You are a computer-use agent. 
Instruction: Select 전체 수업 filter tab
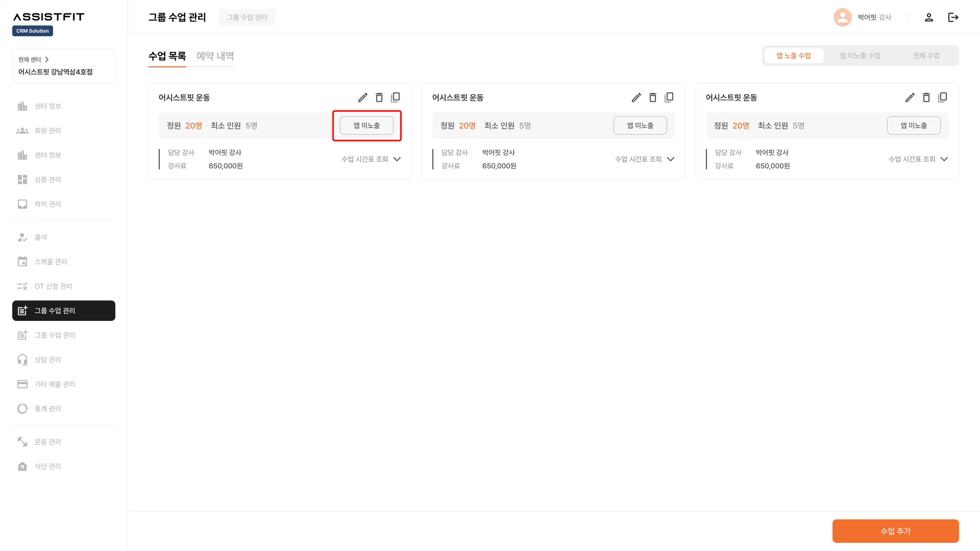(926, 55)
